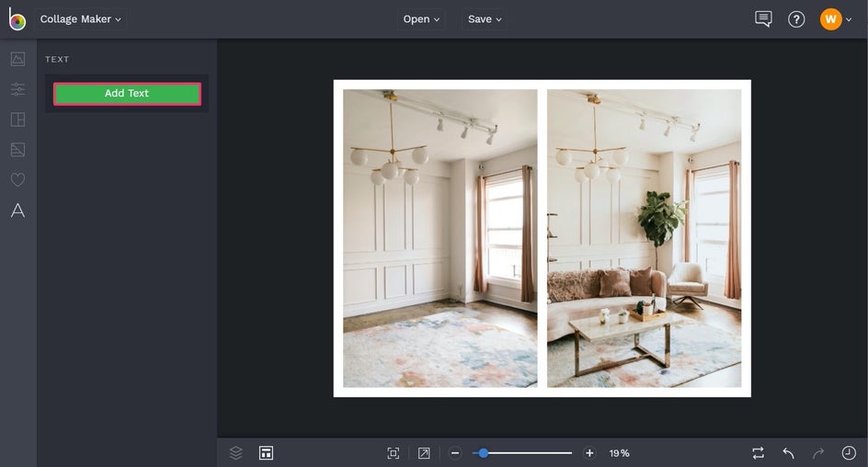
Task: Open the Layouts grid icon in sidebar
Action: (x=17, y=120)
